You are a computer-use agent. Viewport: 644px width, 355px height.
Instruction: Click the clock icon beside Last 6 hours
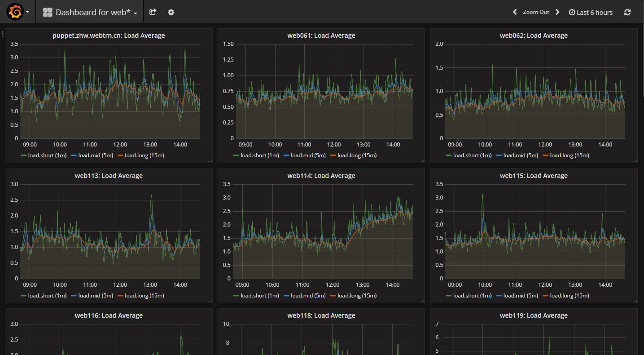[572, 12]
